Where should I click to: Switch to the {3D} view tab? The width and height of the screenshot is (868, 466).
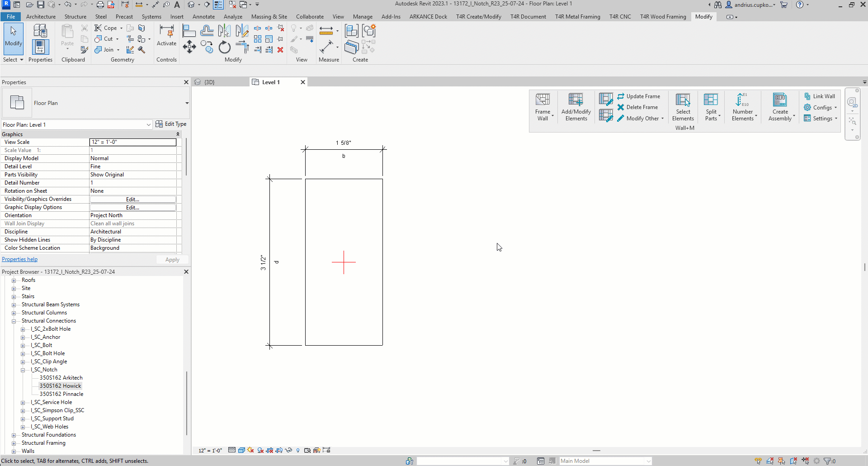[209, 82]
